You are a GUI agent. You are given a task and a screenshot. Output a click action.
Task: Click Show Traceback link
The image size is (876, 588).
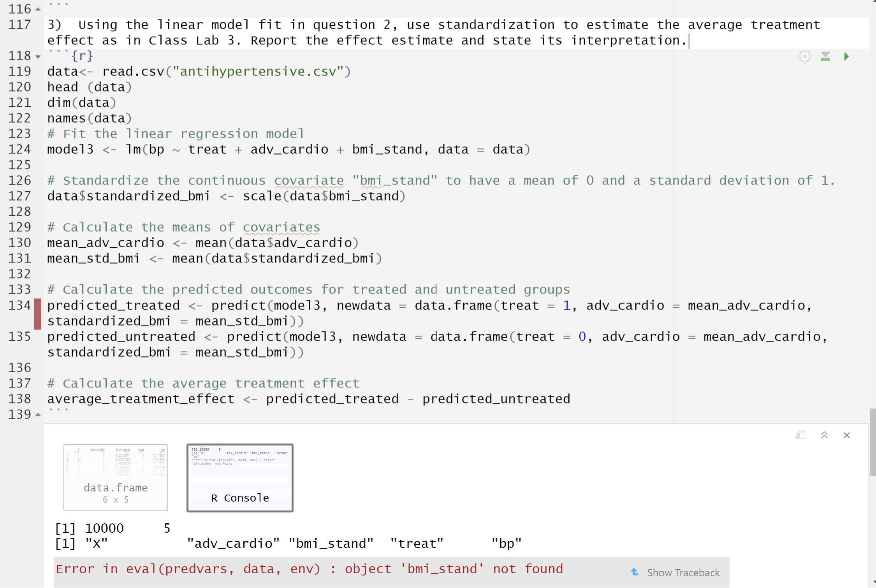click(683, 572)
